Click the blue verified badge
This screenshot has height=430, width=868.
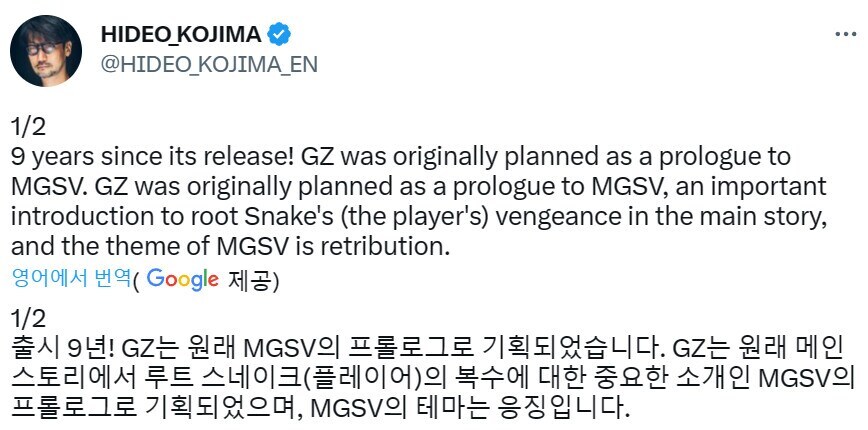pos(281,34)
